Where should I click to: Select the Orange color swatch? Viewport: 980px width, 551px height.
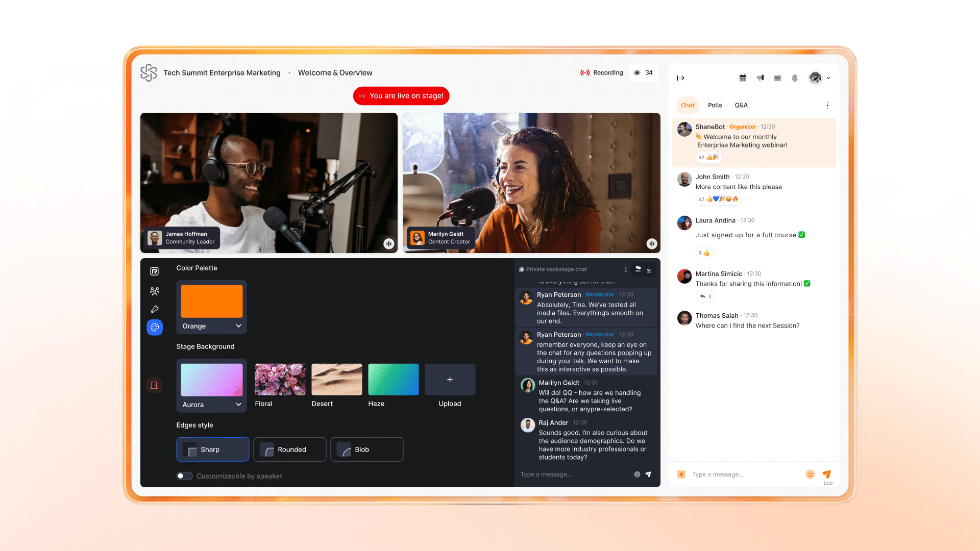[x=211, y=300]
